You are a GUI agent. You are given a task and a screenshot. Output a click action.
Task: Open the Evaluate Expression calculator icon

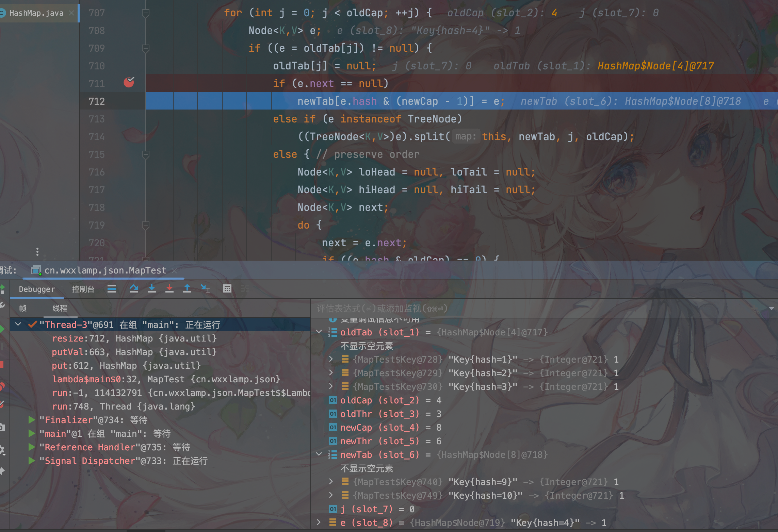tap(227, 289)
